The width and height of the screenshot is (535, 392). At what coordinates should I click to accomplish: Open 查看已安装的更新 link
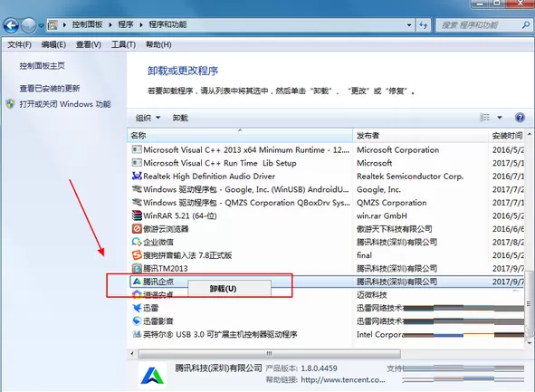tap(50, 89)
